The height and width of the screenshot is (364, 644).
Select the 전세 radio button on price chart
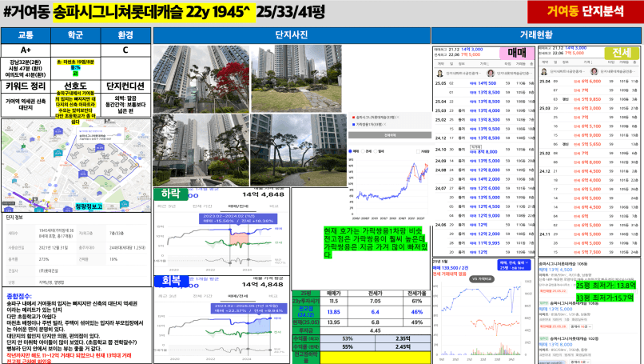coord(363,151)
